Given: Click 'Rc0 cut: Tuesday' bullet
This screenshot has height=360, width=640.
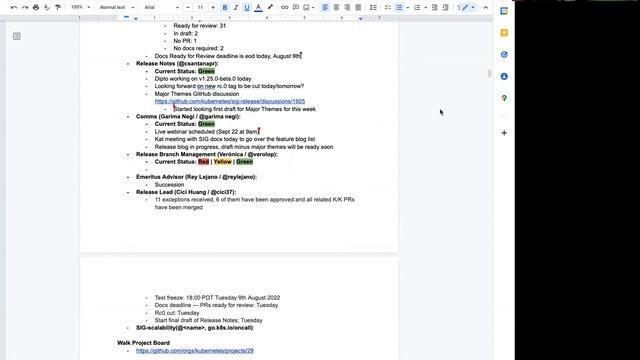Looking at the screenshot, I should pos(177,313).
